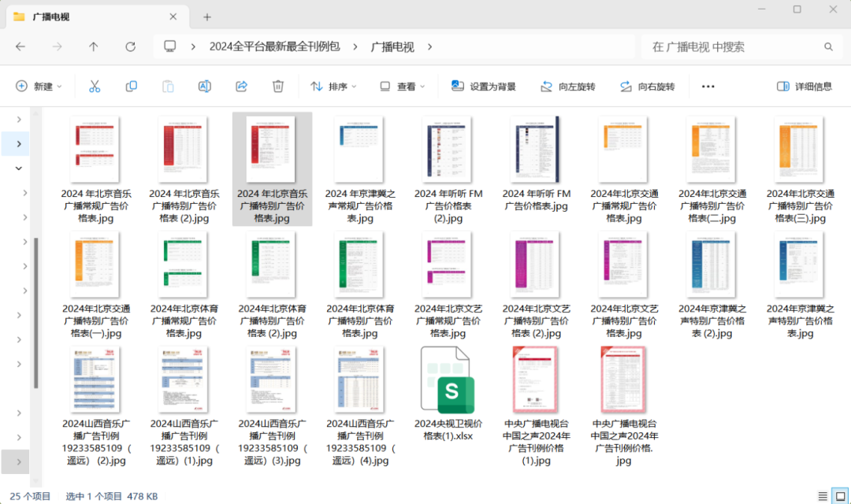Viewport: 851px width, 504px height.
Task: Select 2024年北京体育广播特别广告价格表 (2).jpg
Action: pos(272,284)
